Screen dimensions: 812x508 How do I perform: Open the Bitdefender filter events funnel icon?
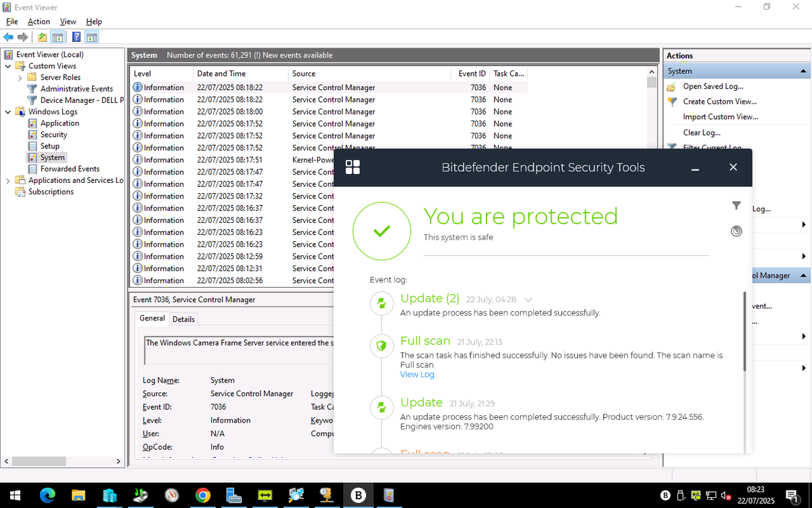point(736,205)
